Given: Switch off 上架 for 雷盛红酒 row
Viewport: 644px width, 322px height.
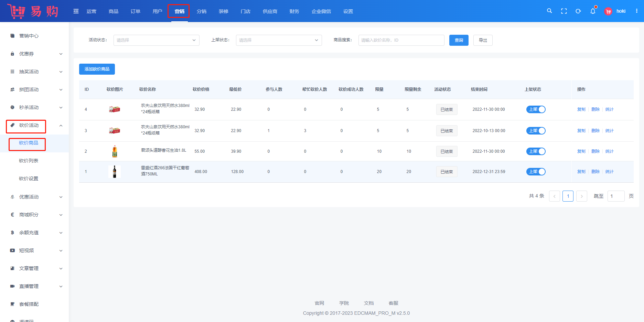Looking at the screenshot, I should pyautogui.click(x=536, y=172).
